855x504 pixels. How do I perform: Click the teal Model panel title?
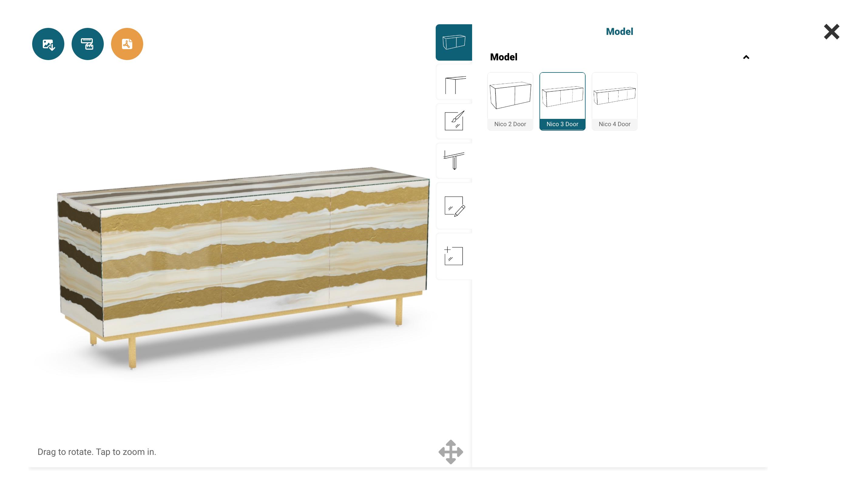(619, 32)
